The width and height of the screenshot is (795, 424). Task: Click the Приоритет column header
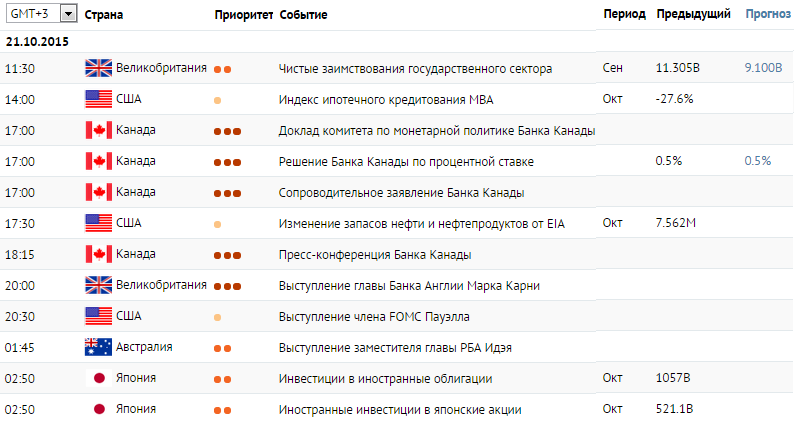(x=243, y=15)
